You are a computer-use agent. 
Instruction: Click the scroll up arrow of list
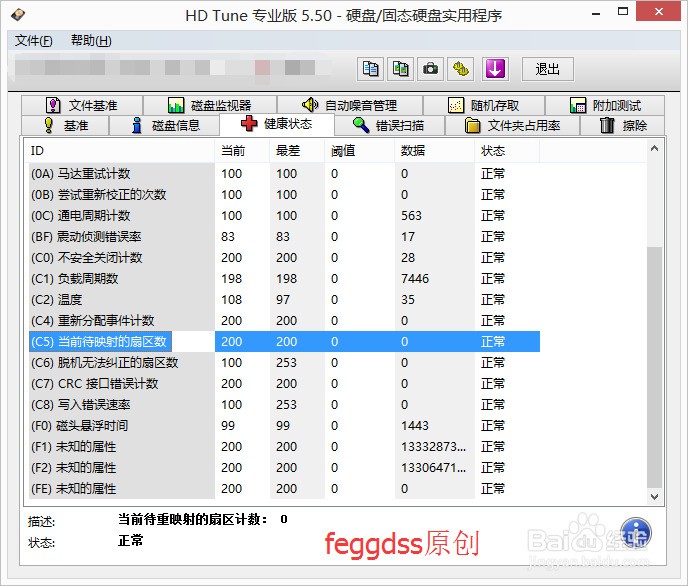654,148
